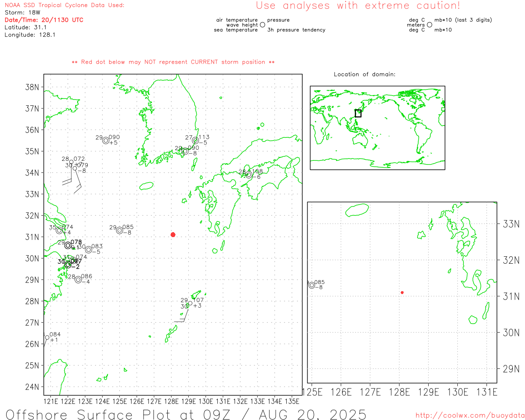Select the station circle reading 28 072
The height and width of the screenshot is (420, 525).
[71, 162]
